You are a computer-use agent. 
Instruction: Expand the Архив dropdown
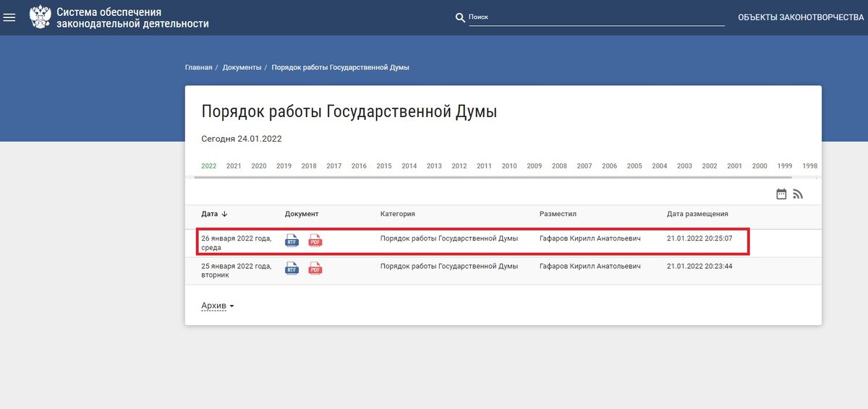tap(217, 306)
